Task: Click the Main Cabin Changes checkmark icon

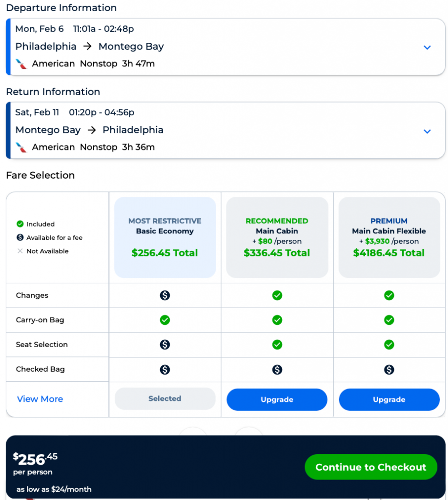Action: (x=277, y=295)
